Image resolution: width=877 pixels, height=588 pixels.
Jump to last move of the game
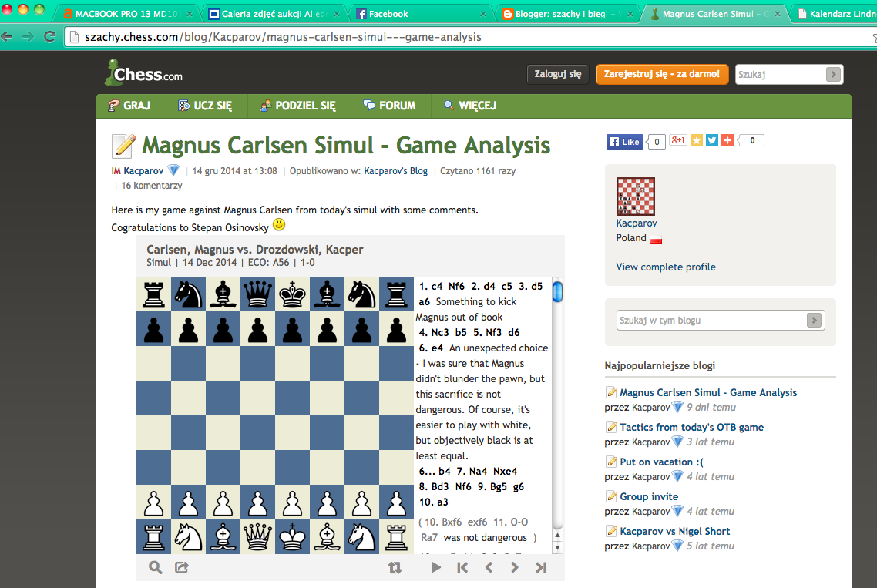coord(541,567)
